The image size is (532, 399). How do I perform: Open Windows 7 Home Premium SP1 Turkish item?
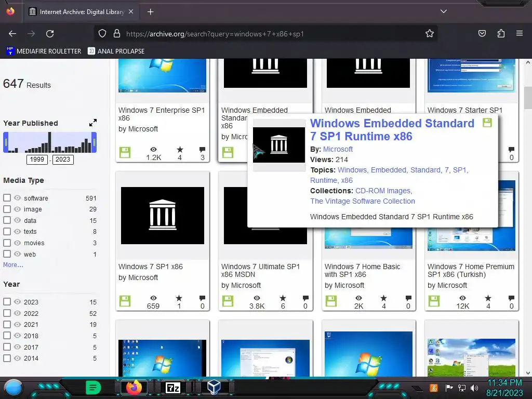tap(471, 270)
